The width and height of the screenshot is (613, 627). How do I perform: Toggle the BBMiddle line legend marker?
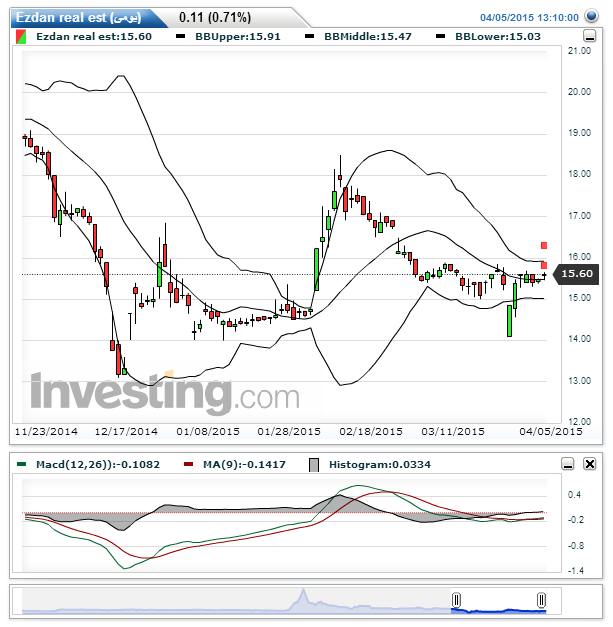tap(312, 36)
